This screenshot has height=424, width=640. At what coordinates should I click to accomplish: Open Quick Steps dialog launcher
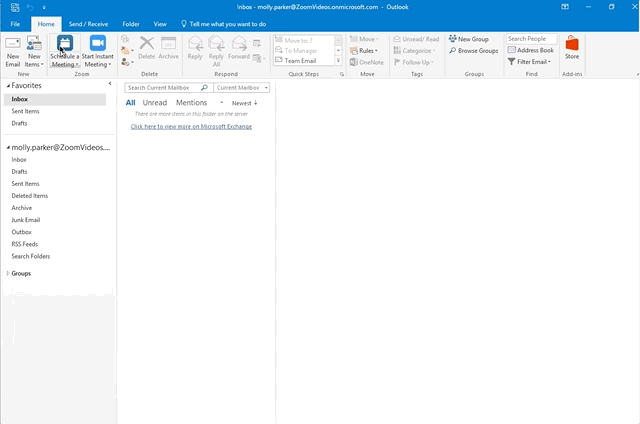(x=342, y=74)
